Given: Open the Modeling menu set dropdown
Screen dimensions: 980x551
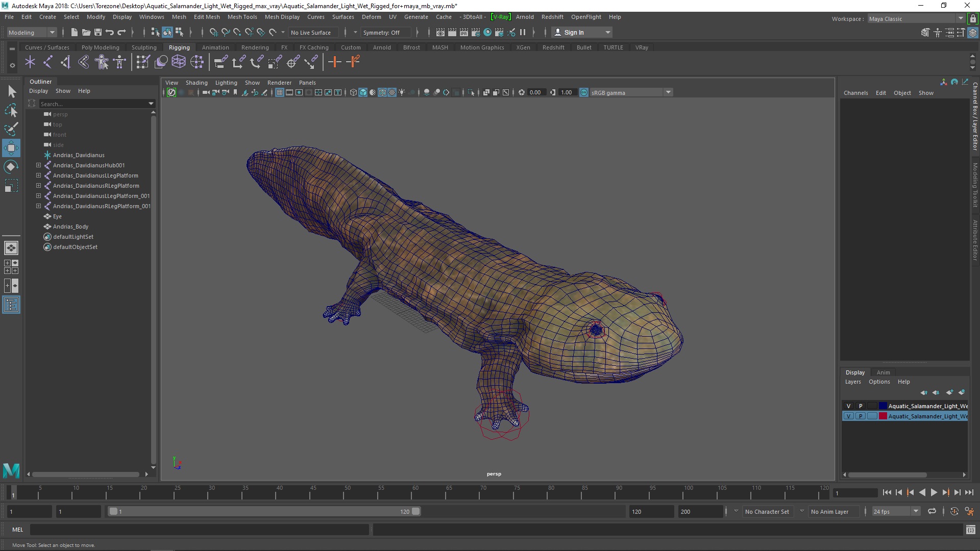Looking at the screenshot, I should pos(32,32).
